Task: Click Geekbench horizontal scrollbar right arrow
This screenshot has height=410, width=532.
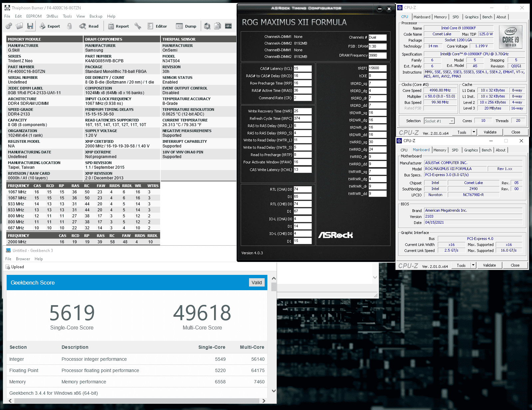Action: (264, 401)
